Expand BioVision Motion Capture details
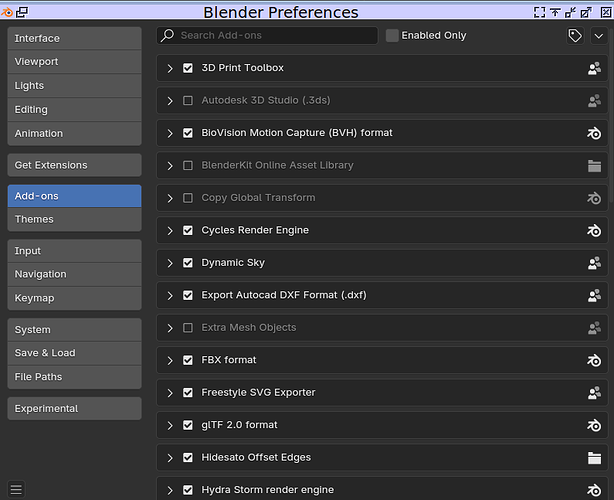This screenshot has width=614, height=500. [x=170, y=134]
